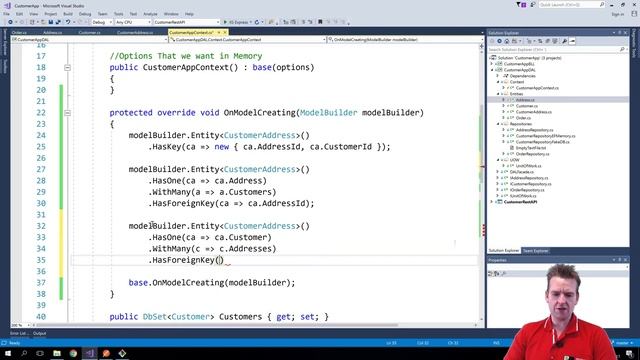The width and height of the screenshot is (640, 360).
Task: Click Solution Explorer Collapse All icon
Action: (x=548, y=41)
